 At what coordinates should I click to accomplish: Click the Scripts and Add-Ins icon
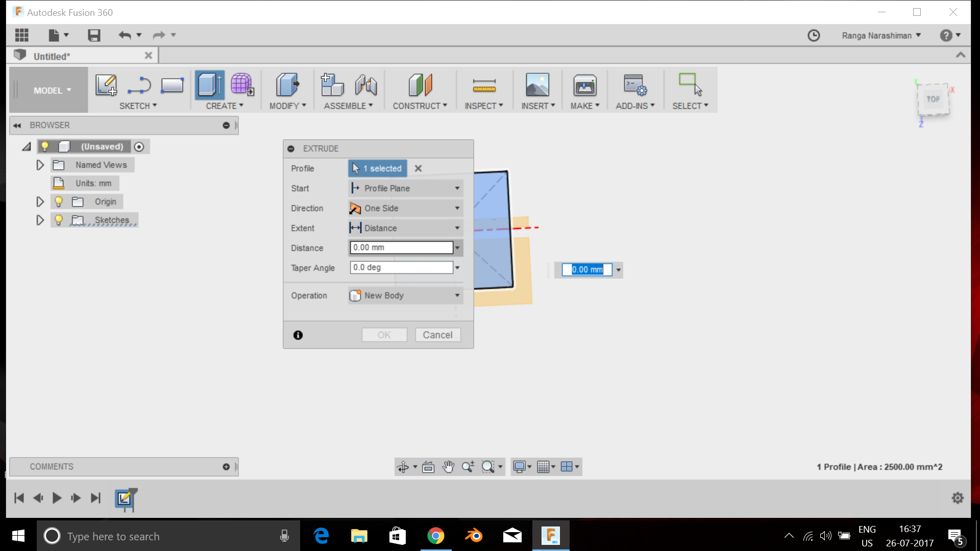point(635,85)
